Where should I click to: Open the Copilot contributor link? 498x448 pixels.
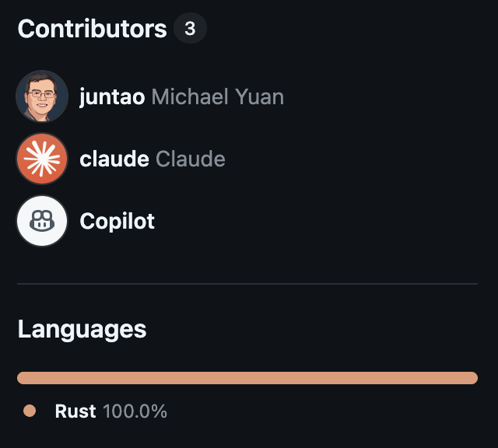(117, 221)
